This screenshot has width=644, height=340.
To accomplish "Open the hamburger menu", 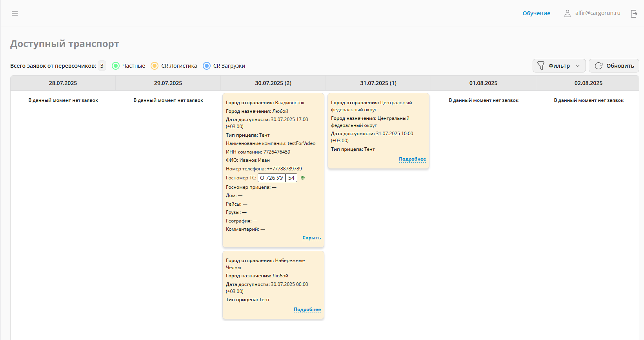I will coord(15,13).
